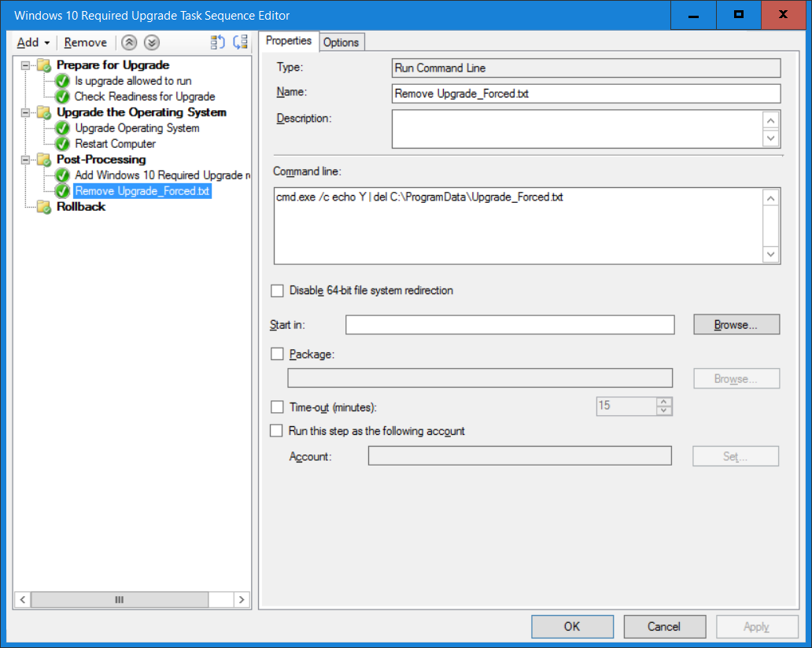
Task: Click the Start in input field
Action: coord(510,325)
